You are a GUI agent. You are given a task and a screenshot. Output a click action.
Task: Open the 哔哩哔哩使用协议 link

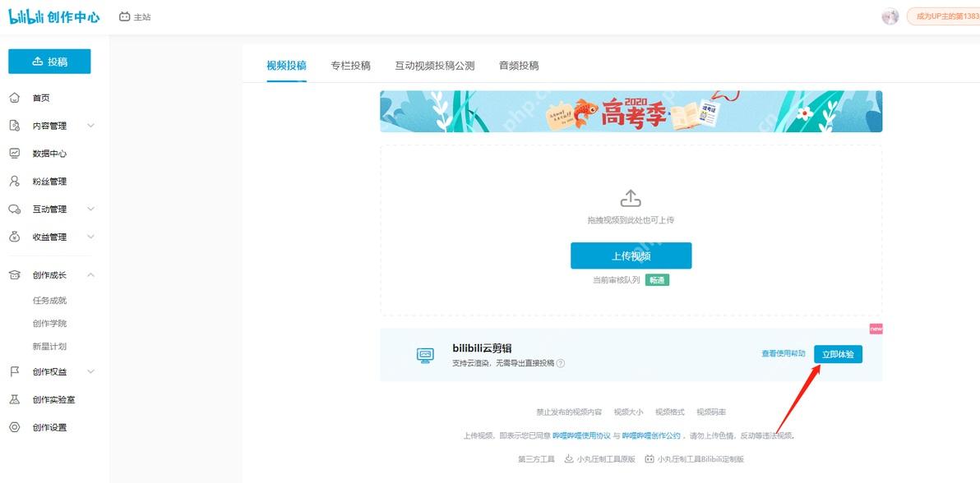pyautogui.click(x=581, y=435)
